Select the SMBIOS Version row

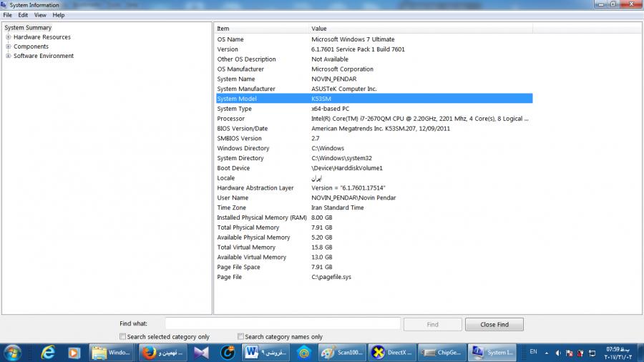coord(374,138)
